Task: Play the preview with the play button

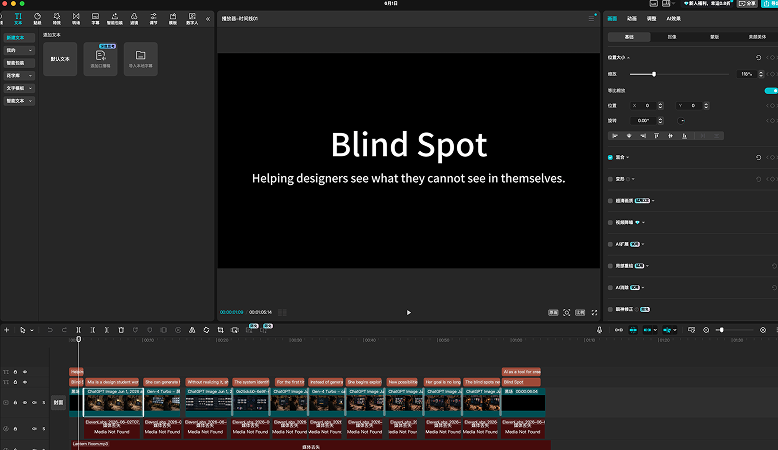Action: pyautogui.click(x=409, y=313)
